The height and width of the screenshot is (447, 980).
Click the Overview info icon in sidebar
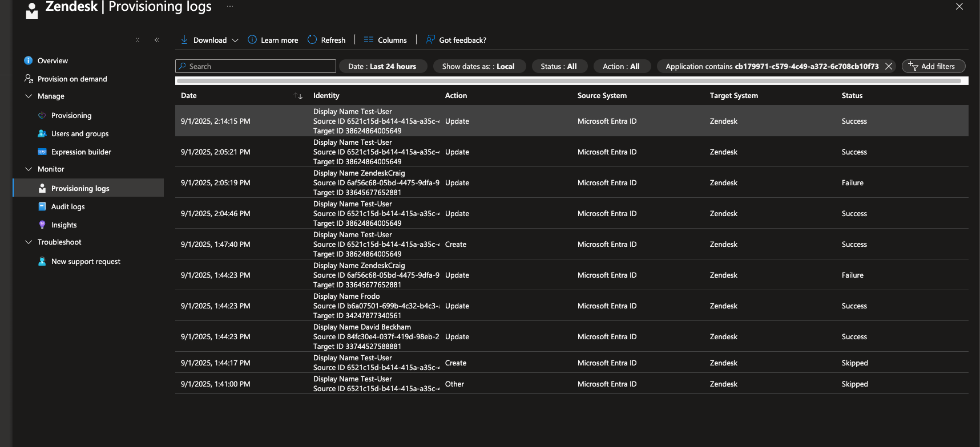tap(29, 60)
